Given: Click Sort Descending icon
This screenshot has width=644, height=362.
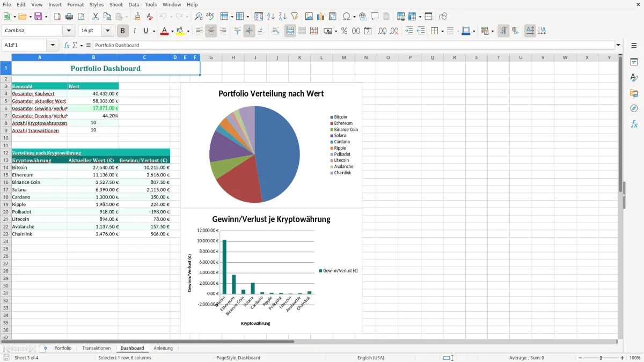Looking at the screenshot, I should coord(283,17).
